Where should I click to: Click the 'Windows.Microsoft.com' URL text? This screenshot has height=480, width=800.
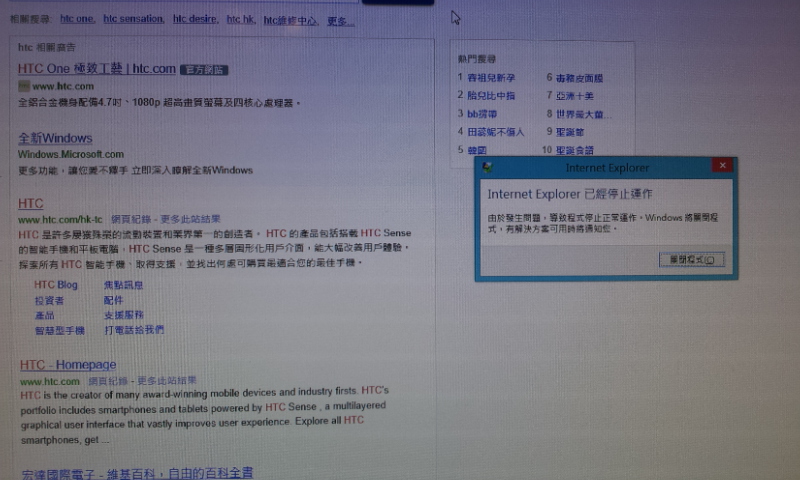click(x=71, y=154)
